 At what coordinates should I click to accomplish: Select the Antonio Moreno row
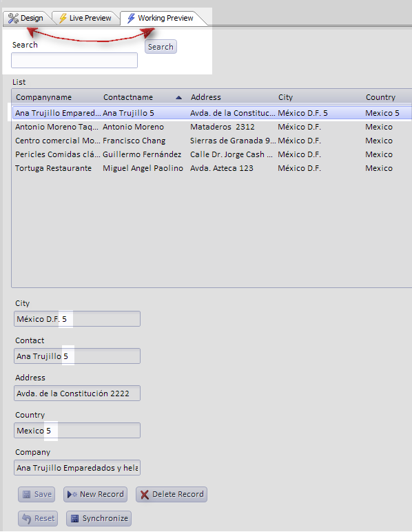coord(212,127)
